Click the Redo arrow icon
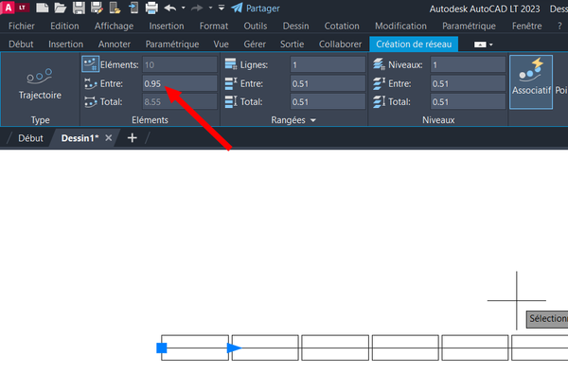The width and height of the screenshot is (568, 392). pos(197,8)
